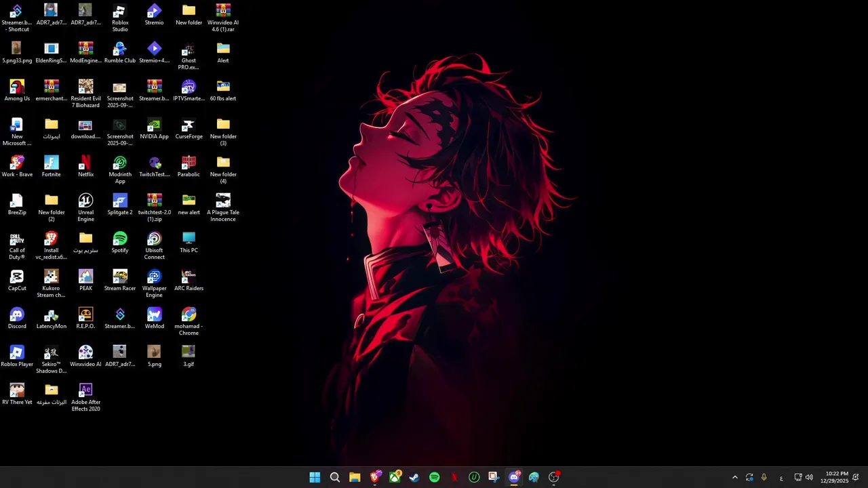Image resolution: width=868 pixels, height=488 pixels.
Task: Select the Stream Racer desktop icon
Action: pyautogui.click(x=120, y=281)
